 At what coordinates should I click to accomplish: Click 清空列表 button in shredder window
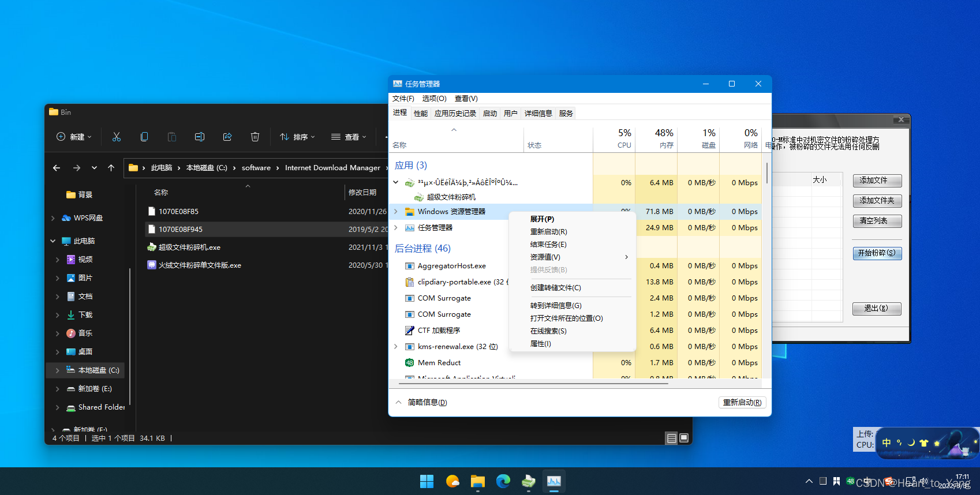pos(877,221)
